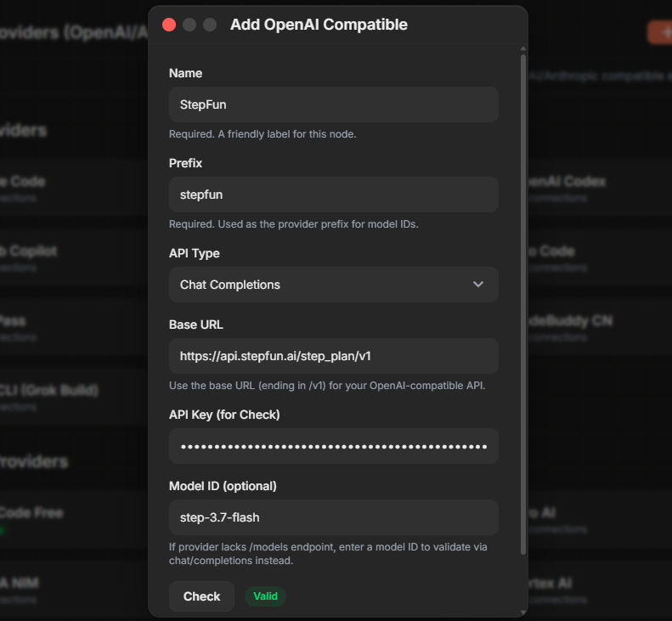Click "Required. A friendly label for this node."

pos(263,134)
